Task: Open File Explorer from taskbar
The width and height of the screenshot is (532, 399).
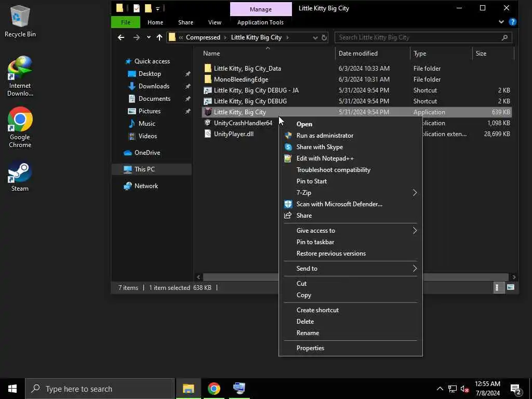Action: pyautogui.click(x=188, y=389)
